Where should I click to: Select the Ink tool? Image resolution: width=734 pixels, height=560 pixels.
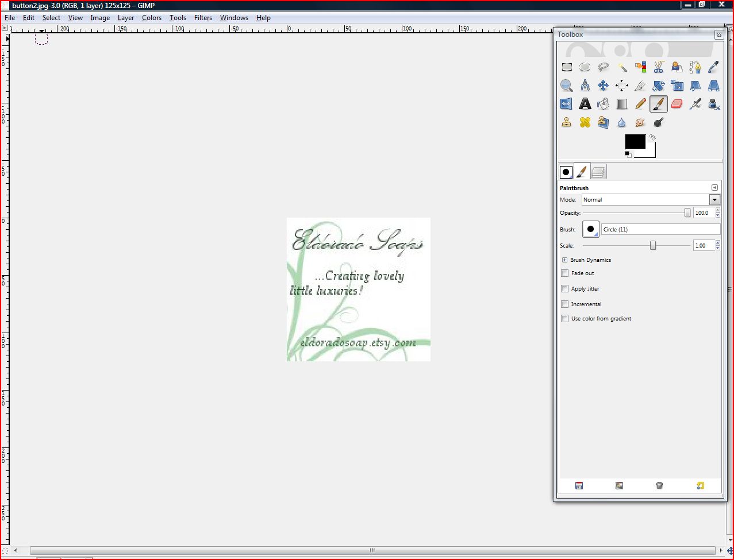pos(714,104)
